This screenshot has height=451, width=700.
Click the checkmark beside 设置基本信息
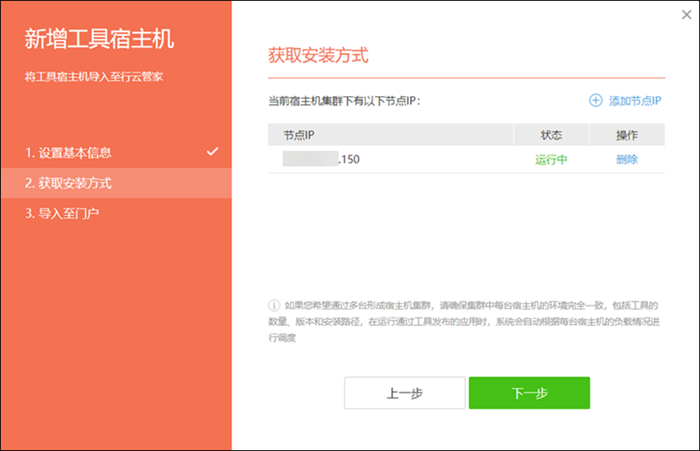(x=212, y=152)
